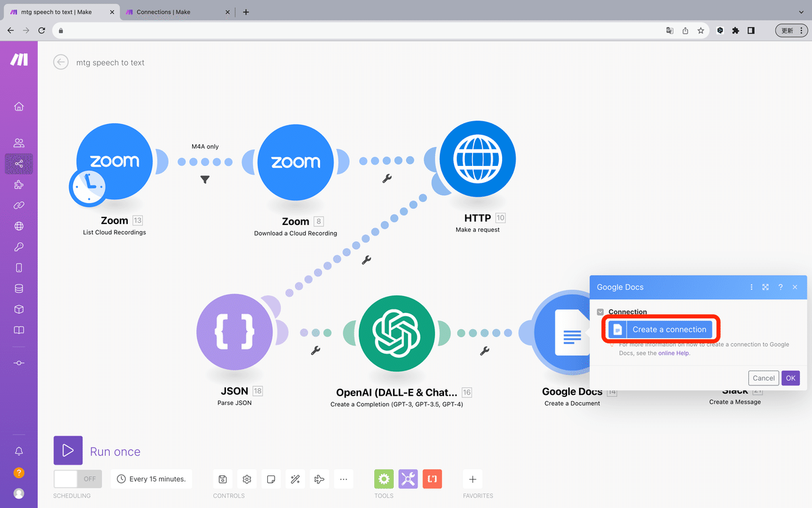This screenshot has height=508, width=812.
Task: Open green Flow control tools icon
Action: click(x=384, y=479)
